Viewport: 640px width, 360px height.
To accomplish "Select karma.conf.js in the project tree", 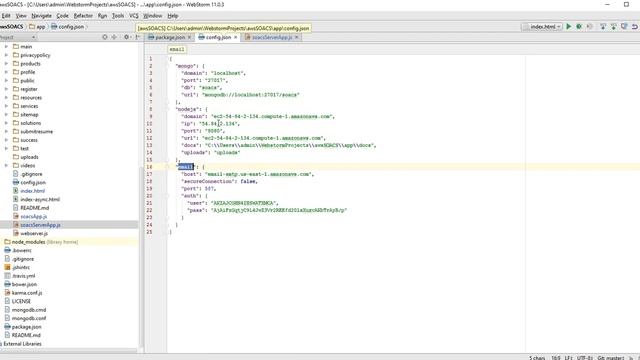I will [27, 293].
